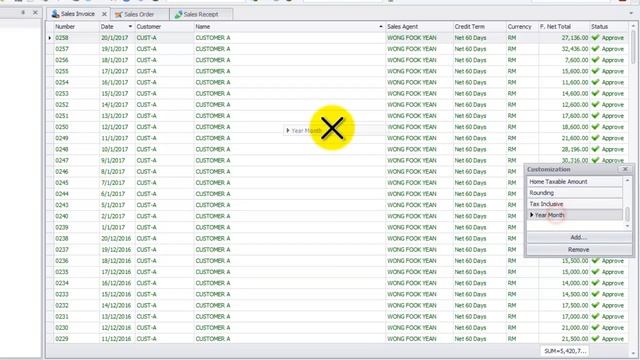Click the Add... button in Customization

579,237
